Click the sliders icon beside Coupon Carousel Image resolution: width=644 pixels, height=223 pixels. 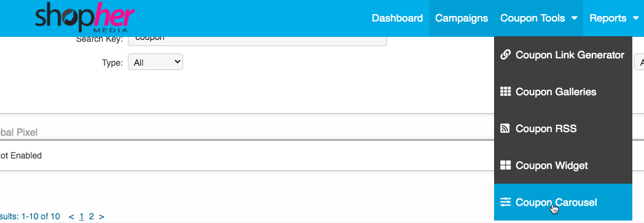tap(505, 202)
